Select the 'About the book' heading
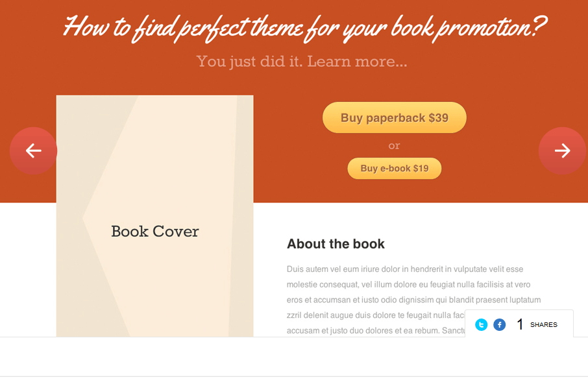588x386 pixels. click(x=336, y=244)
